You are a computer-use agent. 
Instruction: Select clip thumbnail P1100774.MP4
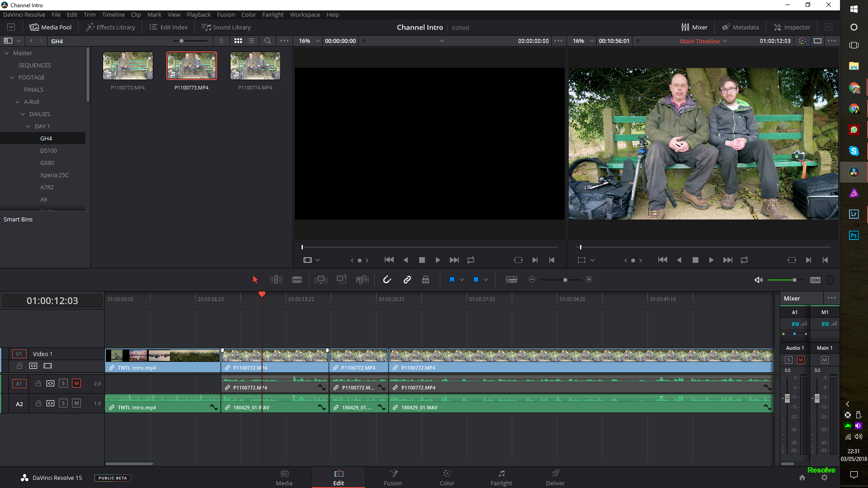[255, 66]
